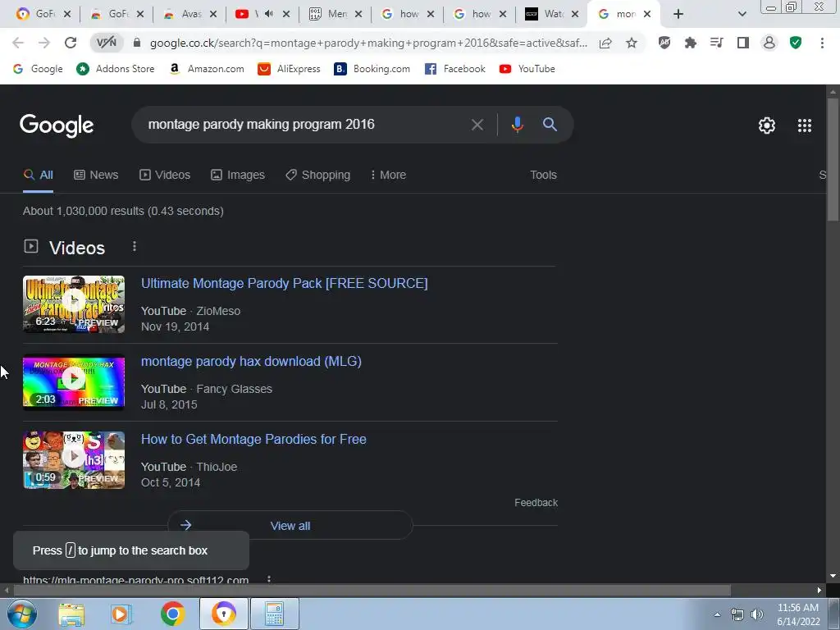Open the Booking.com bookmark

[x=372, y=69]
